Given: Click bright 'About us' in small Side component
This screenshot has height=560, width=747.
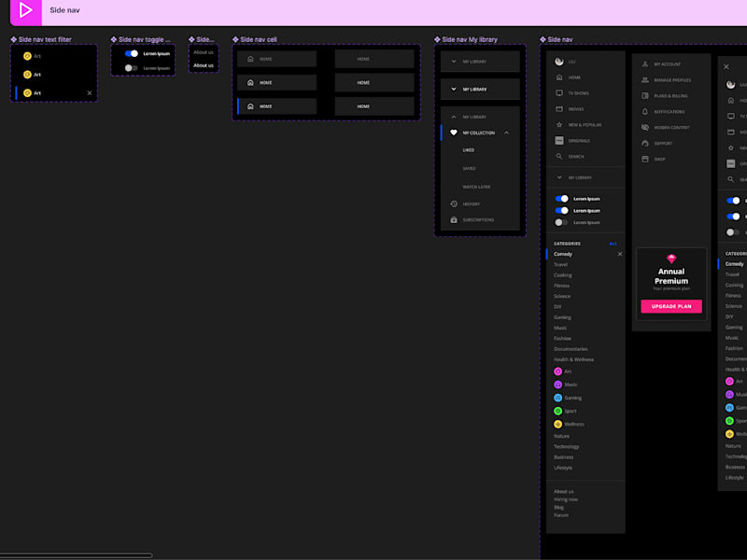Looking at the screenshot, I should [x=204, y=65].
